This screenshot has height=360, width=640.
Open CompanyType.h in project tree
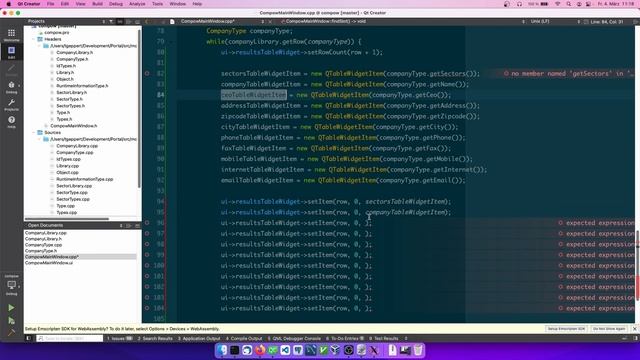click(x=72, y=59)
